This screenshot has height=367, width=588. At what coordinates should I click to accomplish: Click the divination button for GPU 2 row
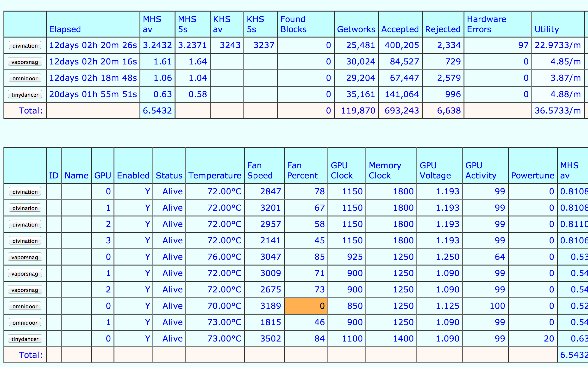[x=25, y=224]
